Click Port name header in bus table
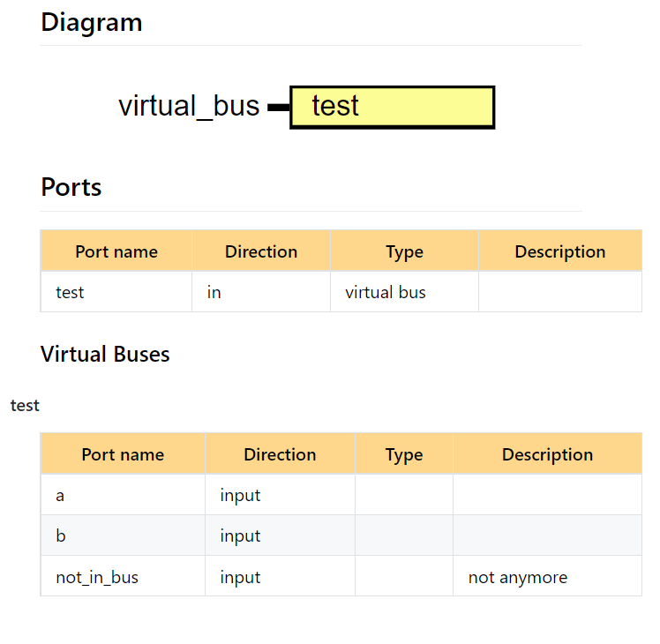Screen dimensions: 660x644 pyautogui.click(x=123, y=454)
